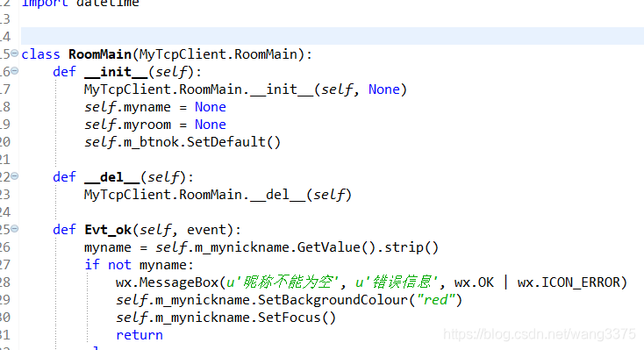Click the self.myname assignment line

coord(155,107)
